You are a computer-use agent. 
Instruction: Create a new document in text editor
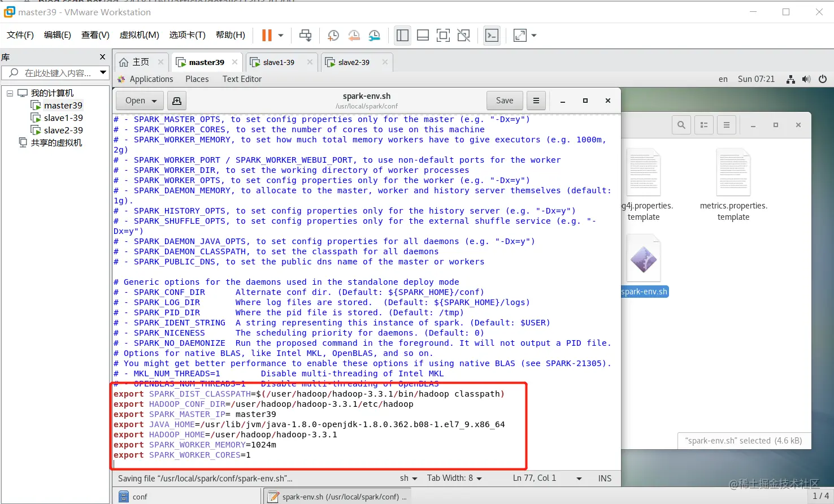[x=177, y=101]
